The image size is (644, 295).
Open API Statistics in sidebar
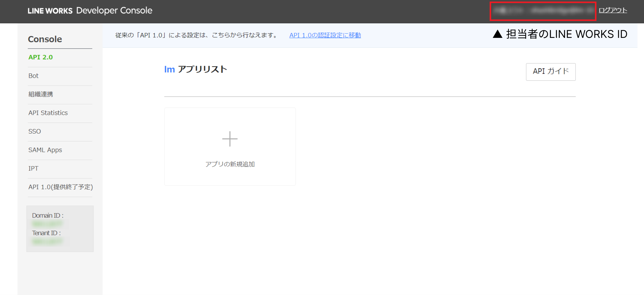coord(48,113)
